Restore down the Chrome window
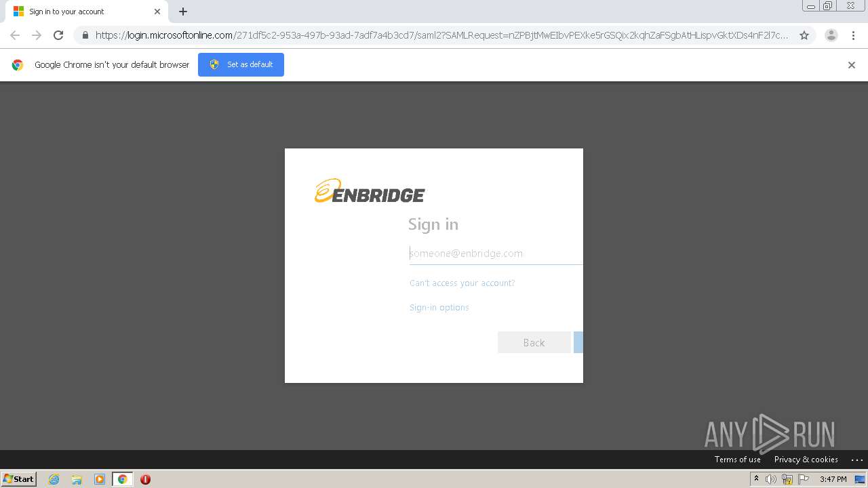This screenshot has width=868, height=488. (x=828, y=5)
